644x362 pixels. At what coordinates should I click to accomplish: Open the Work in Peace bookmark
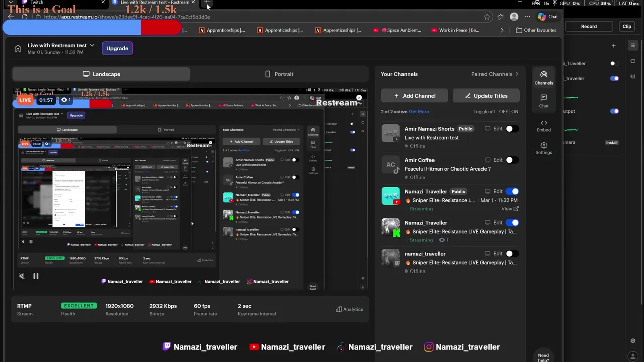tap(455, 30)
